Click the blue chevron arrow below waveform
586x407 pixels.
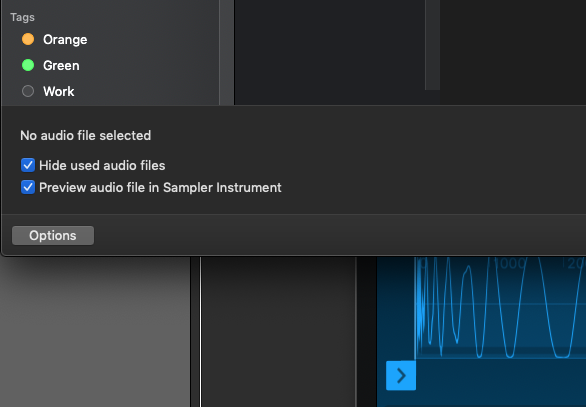401,376
